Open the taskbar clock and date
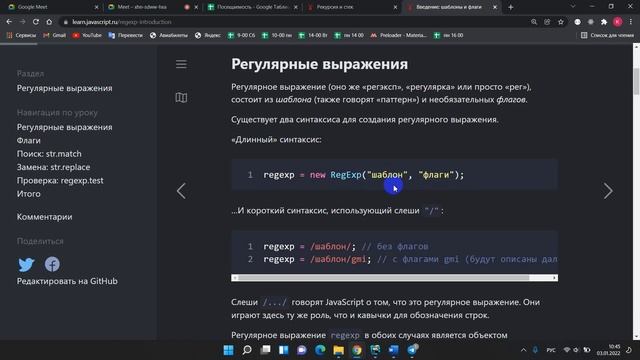This screenshot has width=640, height=360. click(609, 350)
